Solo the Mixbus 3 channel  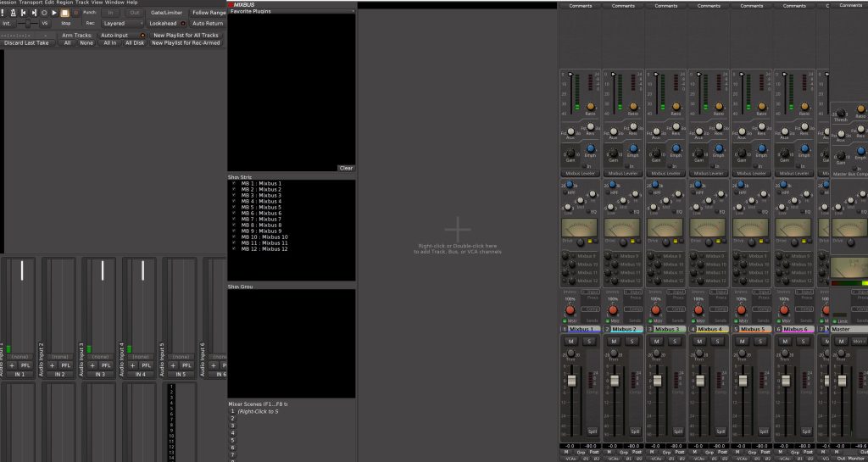pos(675,341)
